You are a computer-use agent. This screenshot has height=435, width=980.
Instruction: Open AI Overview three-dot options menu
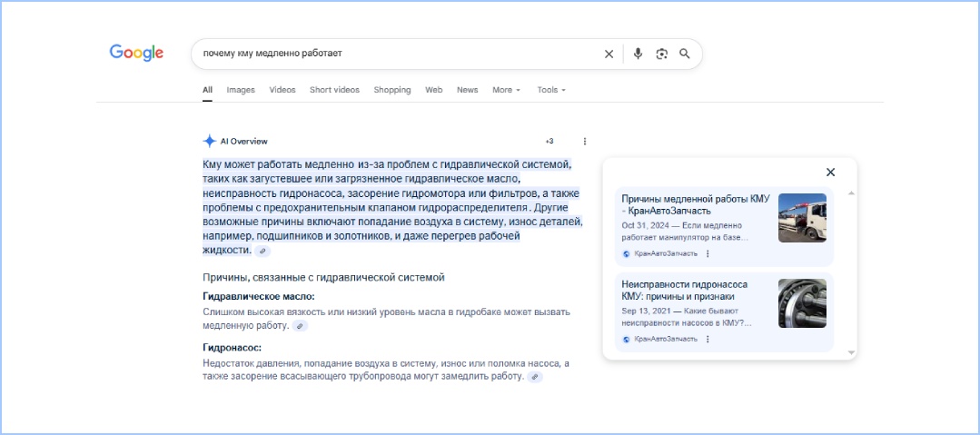click(585, 142)
